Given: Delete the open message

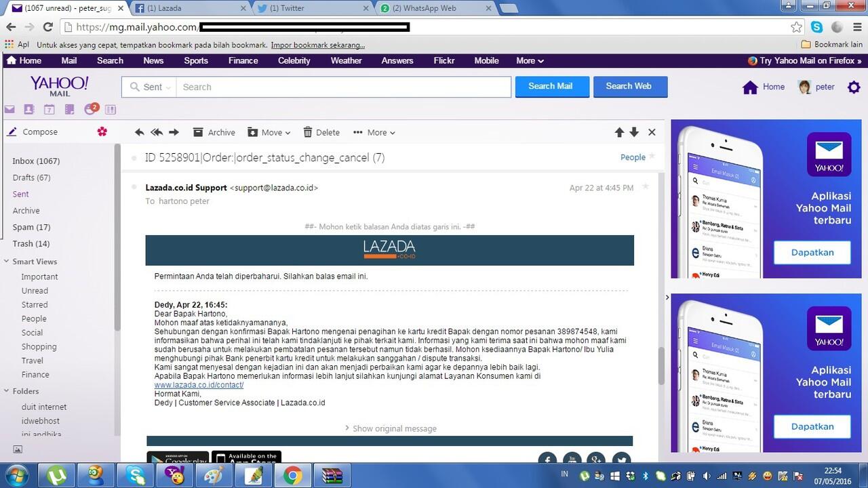Looking at the screenshot, I should (321, 132).
